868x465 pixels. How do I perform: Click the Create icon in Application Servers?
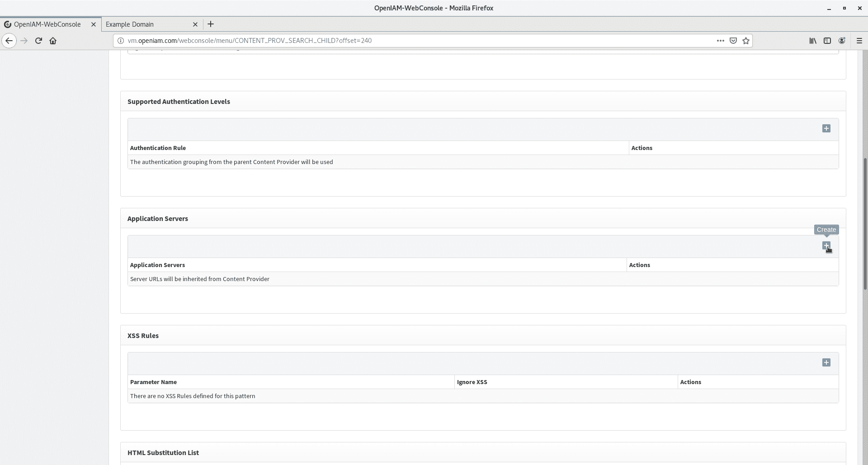pos(826,246)
